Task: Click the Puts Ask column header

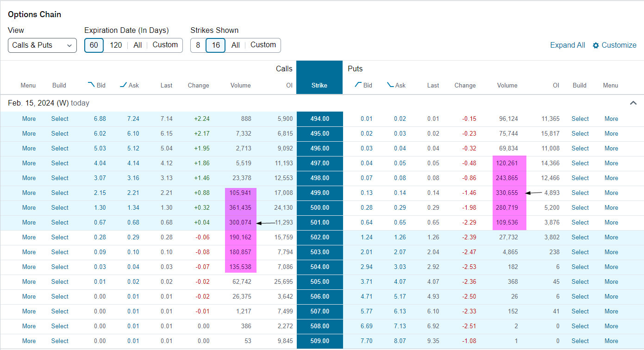Action: (x=396, y=85)
